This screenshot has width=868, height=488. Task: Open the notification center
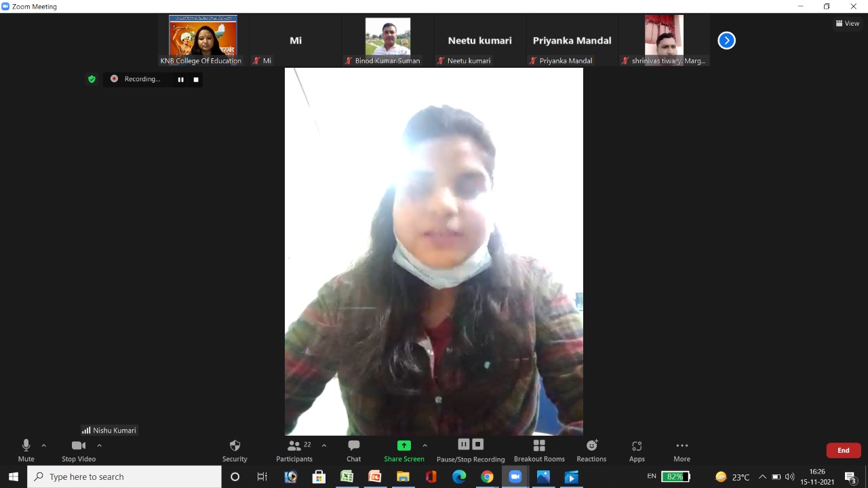click(851, 477)
